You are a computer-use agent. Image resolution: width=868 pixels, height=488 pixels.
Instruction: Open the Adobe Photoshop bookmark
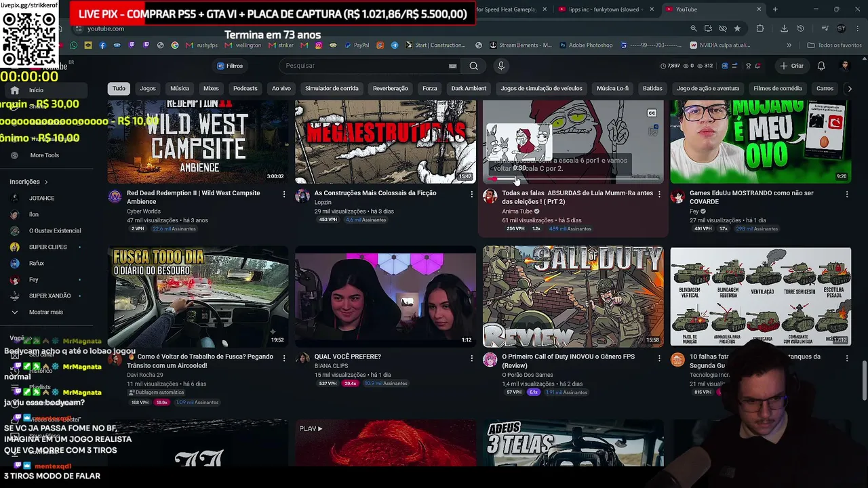(x=587, y=45)
